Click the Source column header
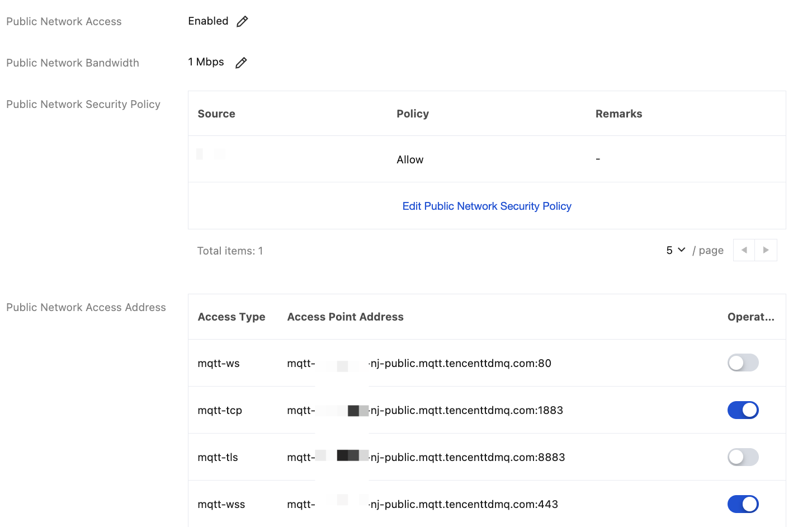The width and height of the screenshot is (812, 527). tap(216, 114)
